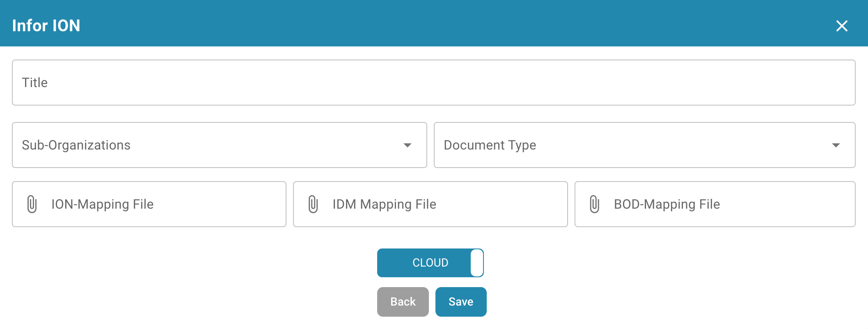
Task: Open the Sub-Organizations dropdown
Action: point(219,145)
